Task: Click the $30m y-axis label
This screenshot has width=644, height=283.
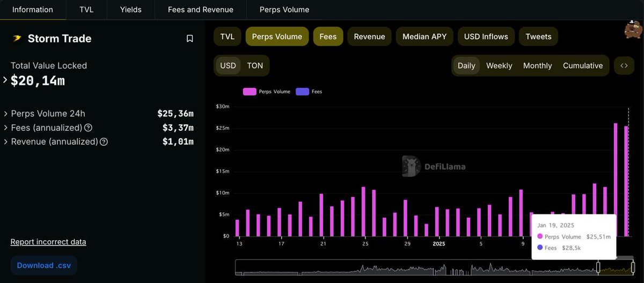Action: 222,107
